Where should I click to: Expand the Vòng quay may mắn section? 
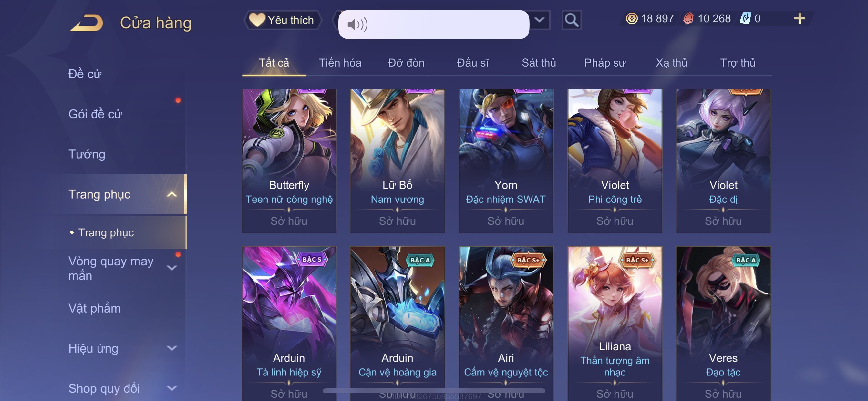point(172,268)
